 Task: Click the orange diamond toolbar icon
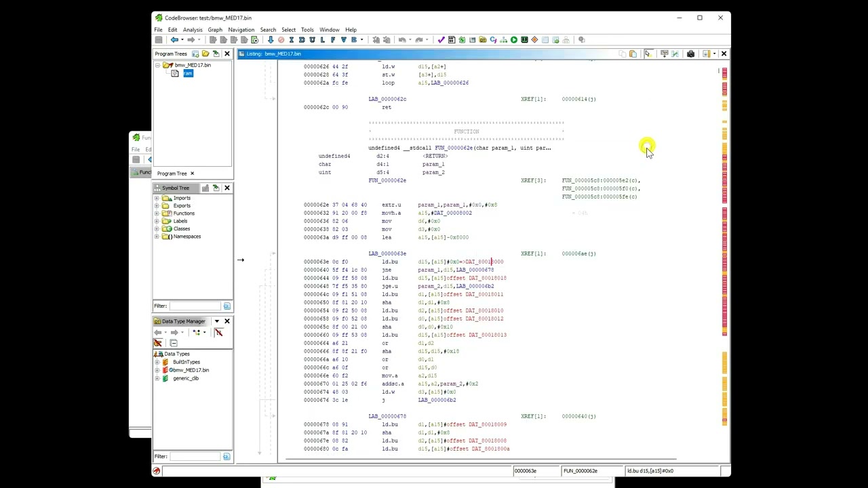[534, 40]
